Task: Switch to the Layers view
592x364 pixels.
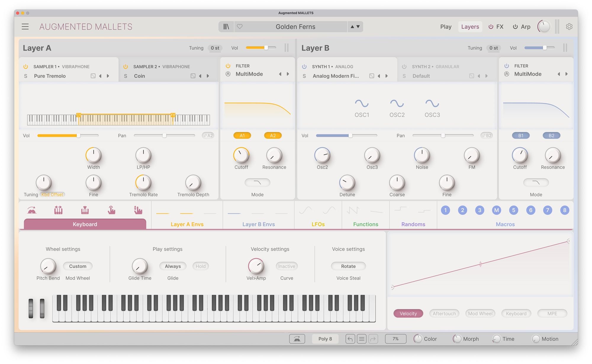Action: tap(470, 27)
